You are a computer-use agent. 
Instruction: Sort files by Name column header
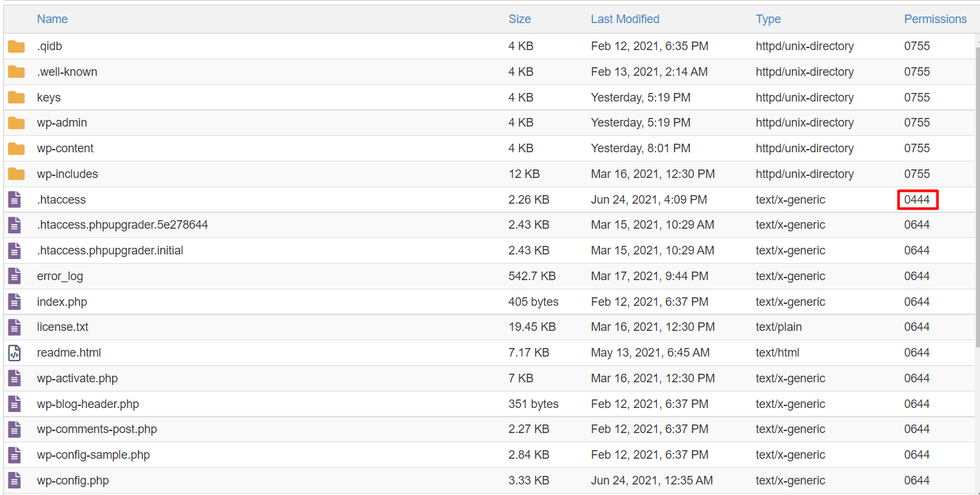tap(52, 19)
